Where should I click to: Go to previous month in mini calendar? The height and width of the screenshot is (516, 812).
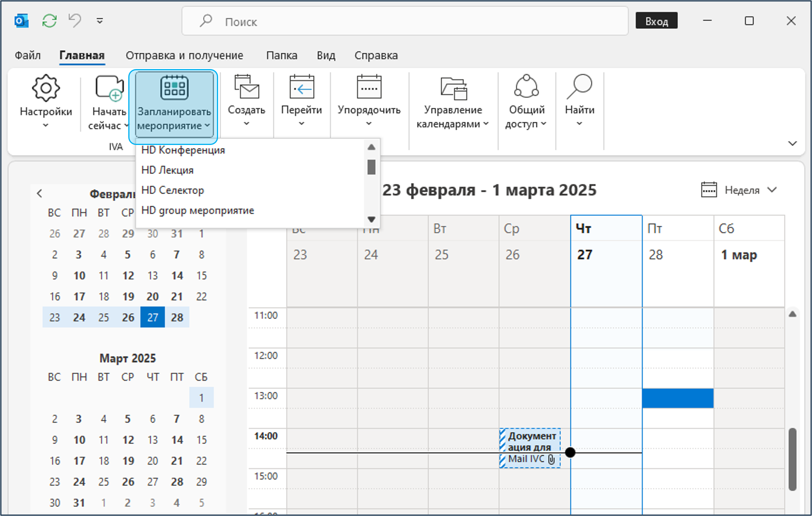pyautogui.click(x=40, y=194)
